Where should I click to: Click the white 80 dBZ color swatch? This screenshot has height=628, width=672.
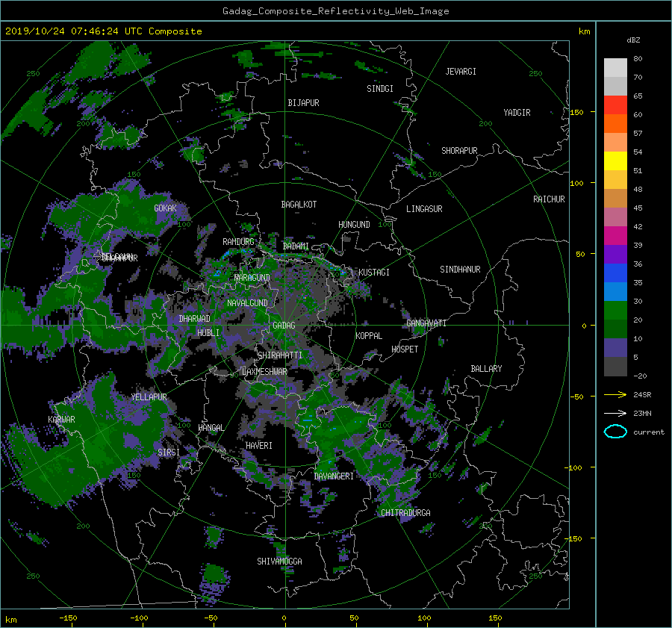pyautogui.click(x=615, y=67)
